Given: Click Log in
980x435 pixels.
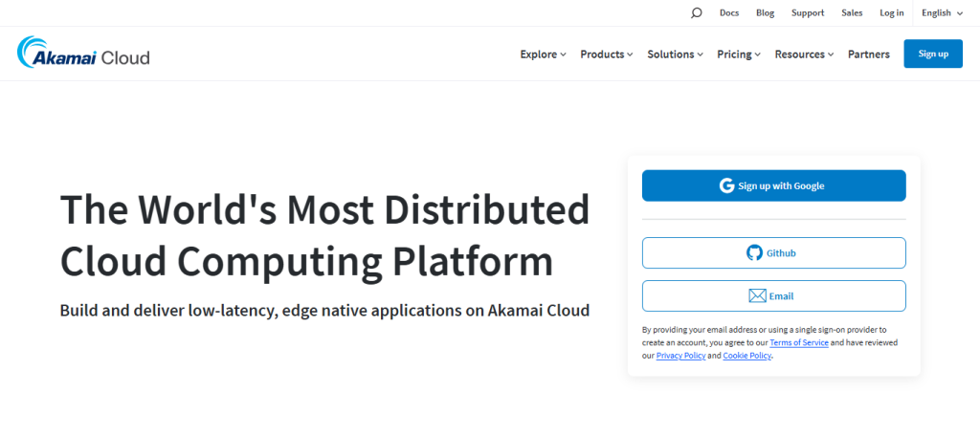Looking at the screenshot, I should [891, 13].
